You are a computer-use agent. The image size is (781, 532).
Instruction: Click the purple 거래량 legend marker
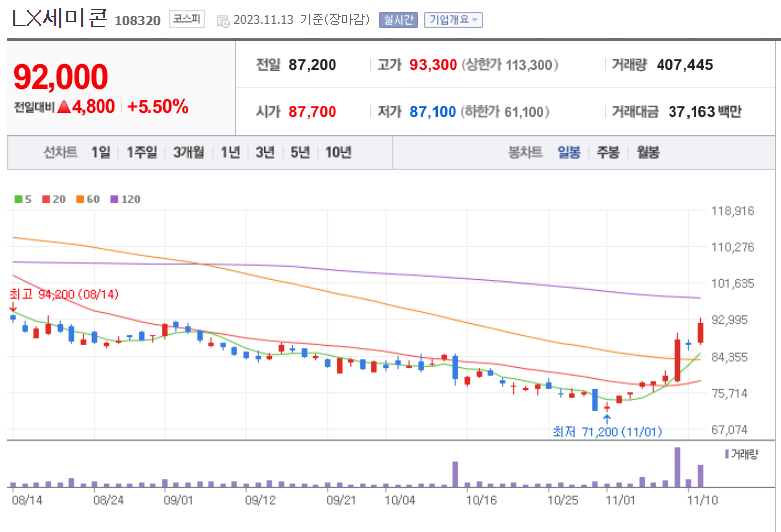coord(727,454)
